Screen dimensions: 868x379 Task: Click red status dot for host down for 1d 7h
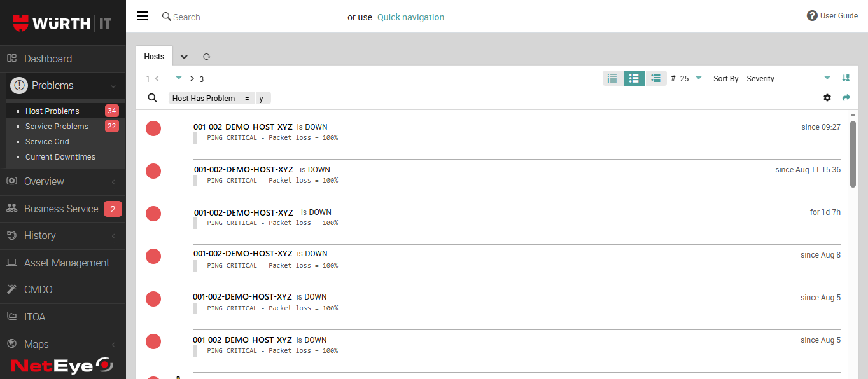coord(153,214)
